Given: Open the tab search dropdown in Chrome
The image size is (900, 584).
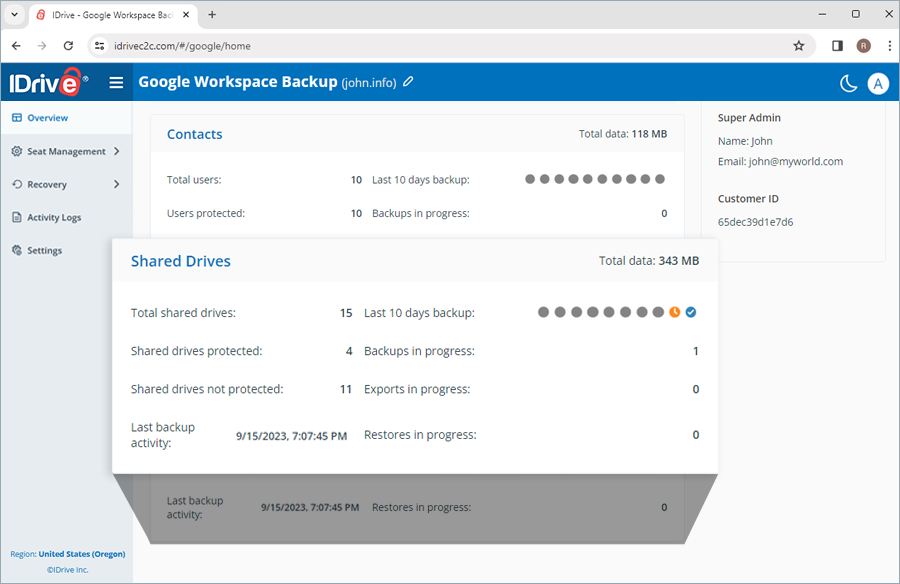Looking at the screenshot, I should pyautogui.click(x=14, y=15).
